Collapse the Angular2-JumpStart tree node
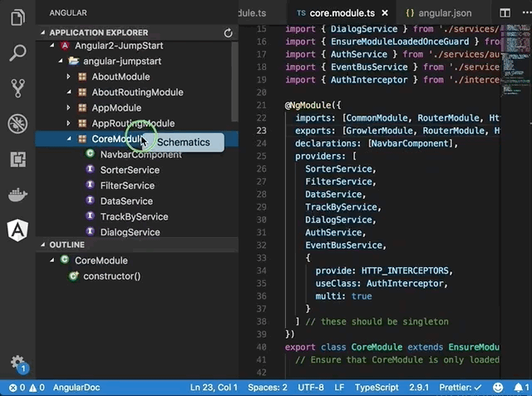The image size is (532, 396). coord(52,45)
